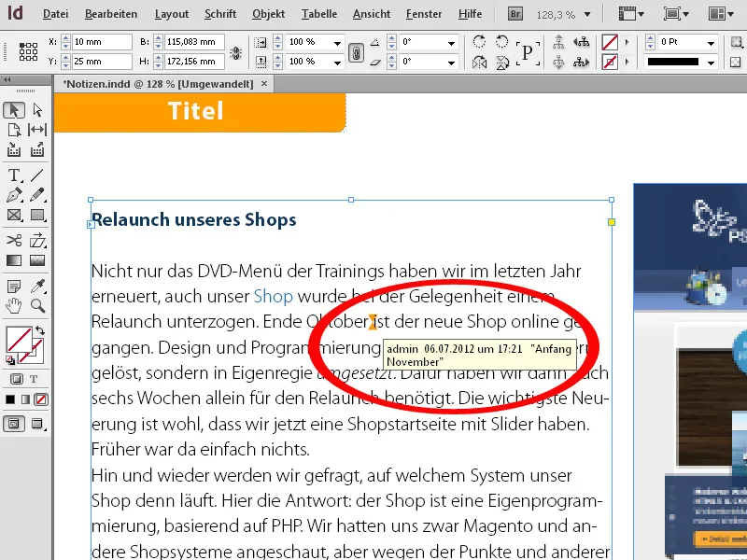The width and height of the screenshot is (747, 560).
Task: Open the View Options dropdown
Action: [631, 14]
